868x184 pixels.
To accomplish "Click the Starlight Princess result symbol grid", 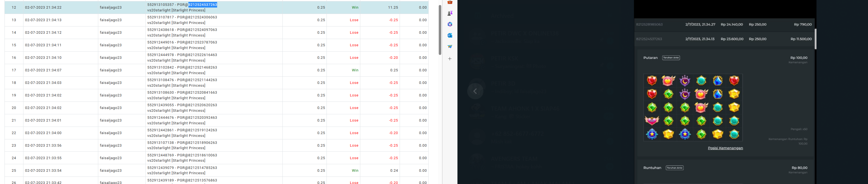I will tap(693, 107).
